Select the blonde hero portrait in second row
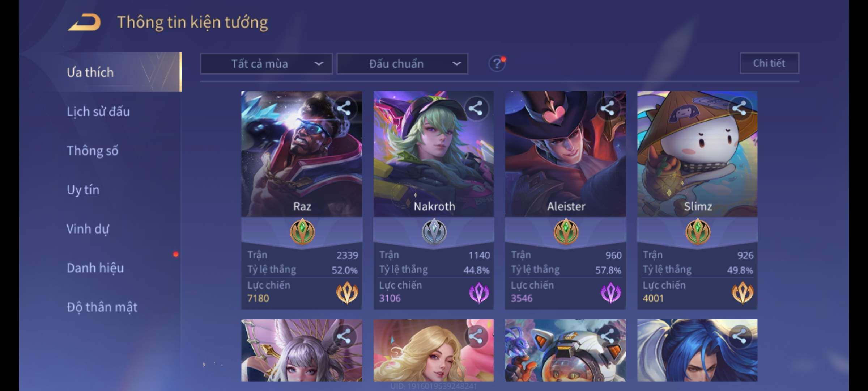Screen dimensions: 868x391 (x=434, y=350)
